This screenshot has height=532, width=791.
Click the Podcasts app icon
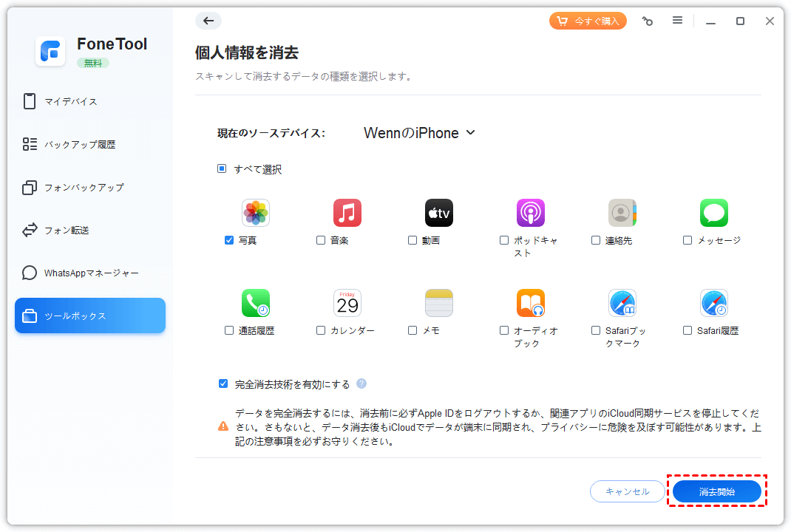tap(531, 213)
